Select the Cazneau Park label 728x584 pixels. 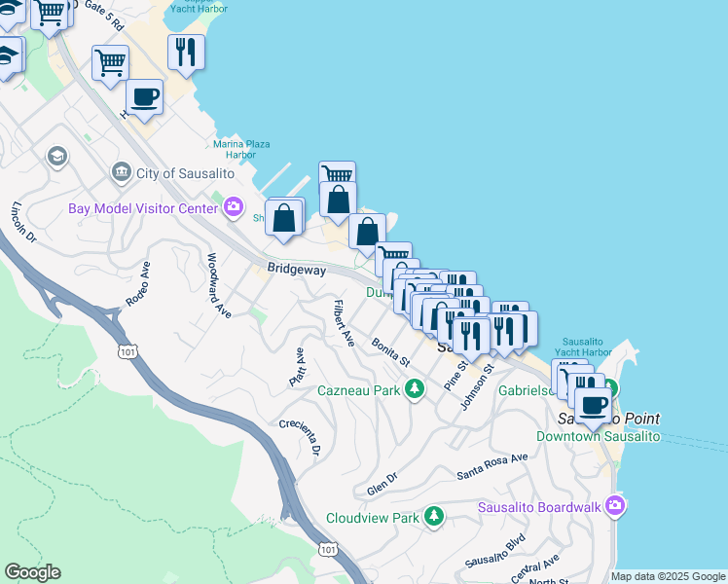point(359,391)
